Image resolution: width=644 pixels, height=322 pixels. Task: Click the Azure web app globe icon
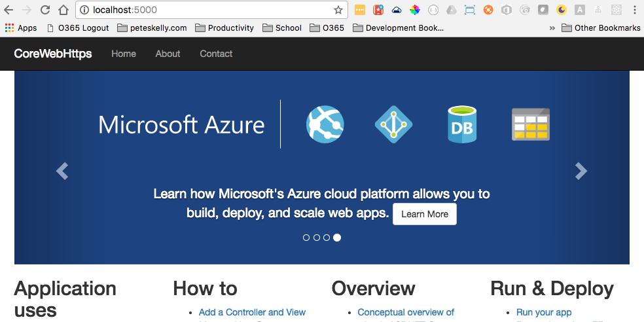pos(325,124)
